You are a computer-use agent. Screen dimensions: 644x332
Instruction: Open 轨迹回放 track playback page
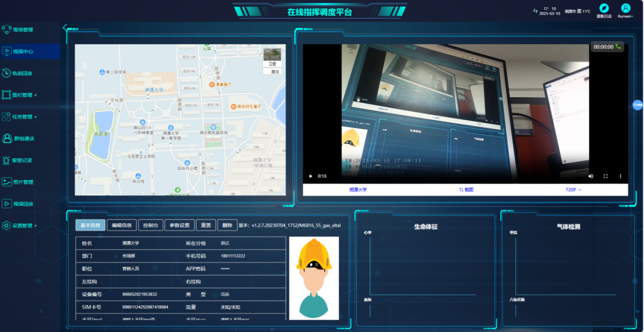tap(23, 73)
